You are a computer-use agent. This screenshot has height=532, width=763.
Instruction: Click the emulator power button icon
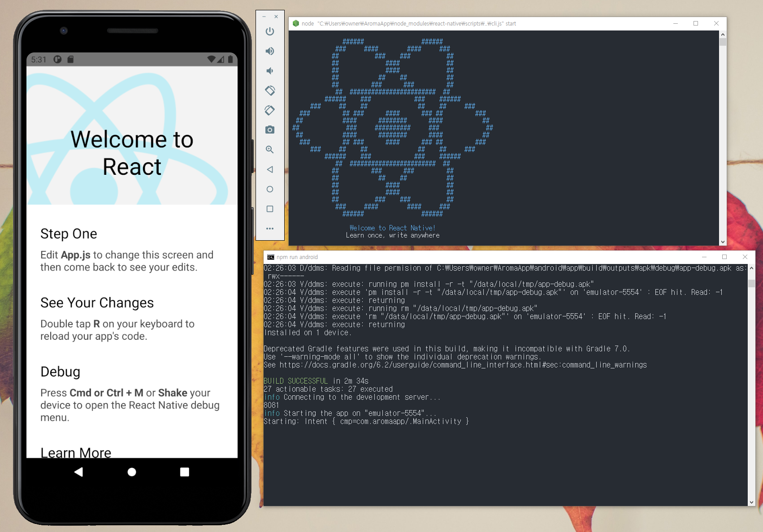point(270,31)
